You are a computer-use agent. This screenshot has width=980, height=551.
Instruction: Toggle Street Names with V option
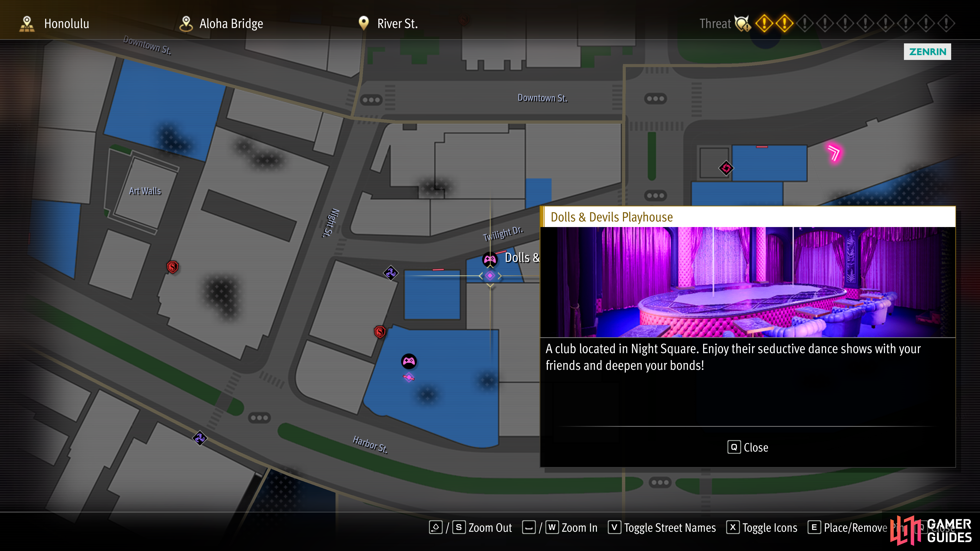tap(662, 528)
